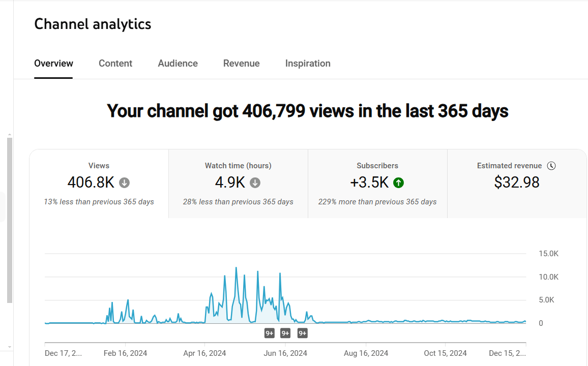Click the Feb 16, 2024 axis label

tap(125, 353)
